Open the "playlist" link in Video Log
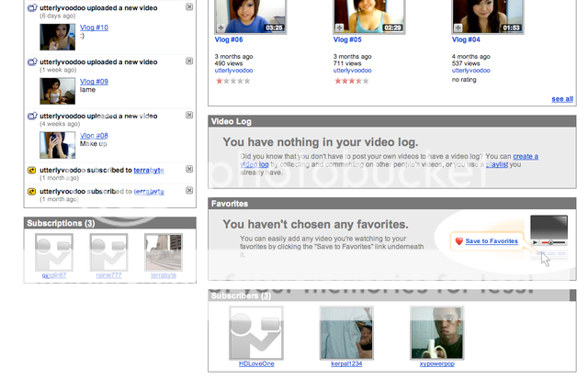 pyautogui.click(x=497, y=164)
